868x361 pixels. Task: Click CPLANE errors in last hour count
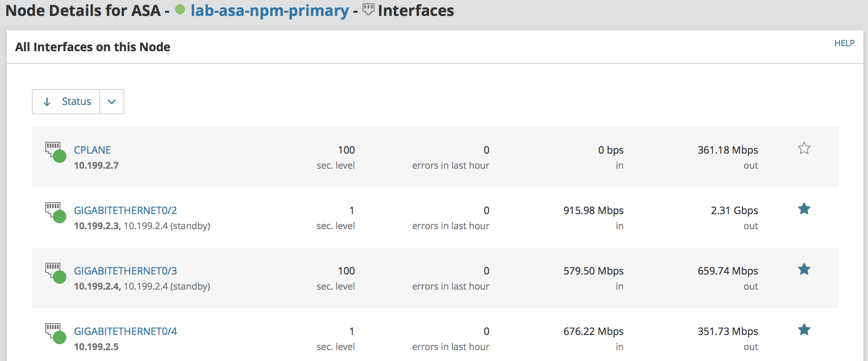pos(486,150)
